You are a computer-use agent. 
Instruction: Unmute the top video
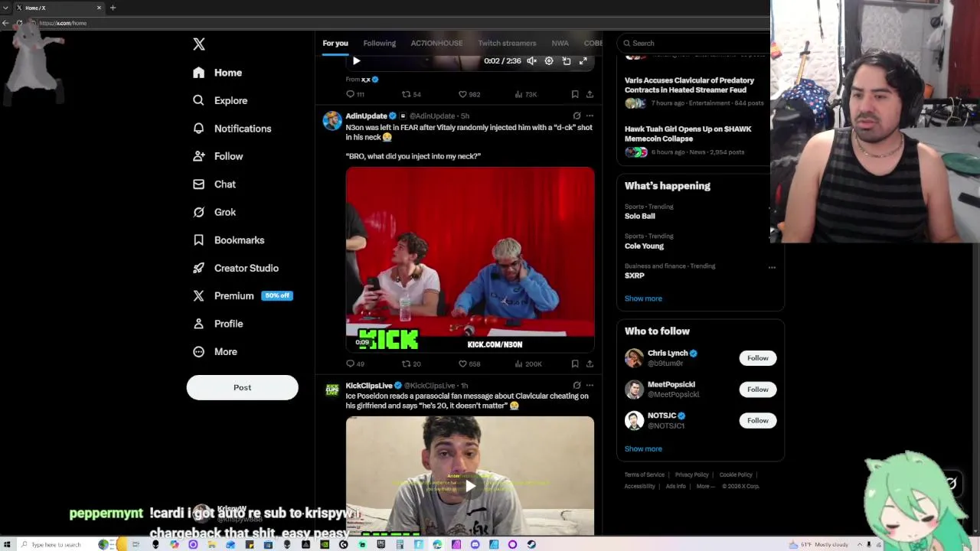(531, 60)
